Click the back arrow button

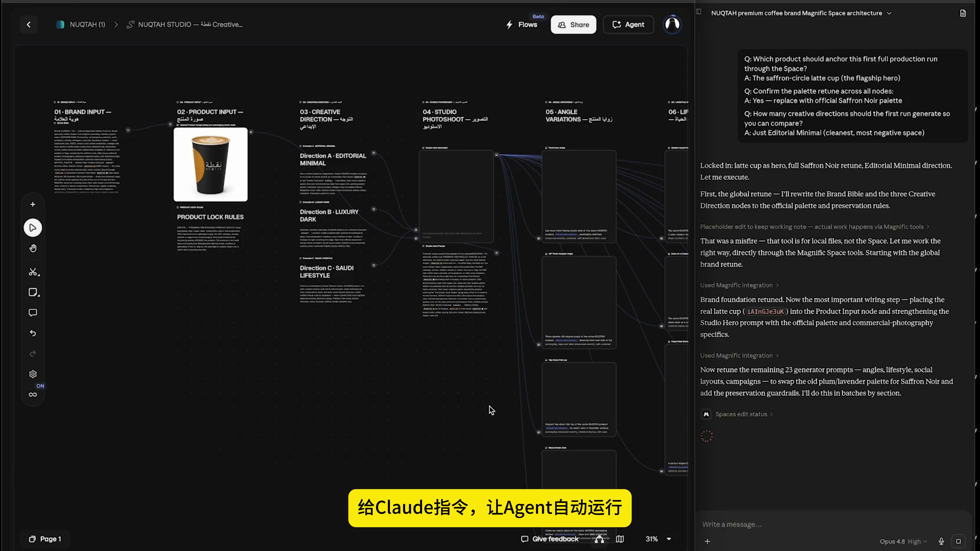pyautogui.click(x=29, y=24)
